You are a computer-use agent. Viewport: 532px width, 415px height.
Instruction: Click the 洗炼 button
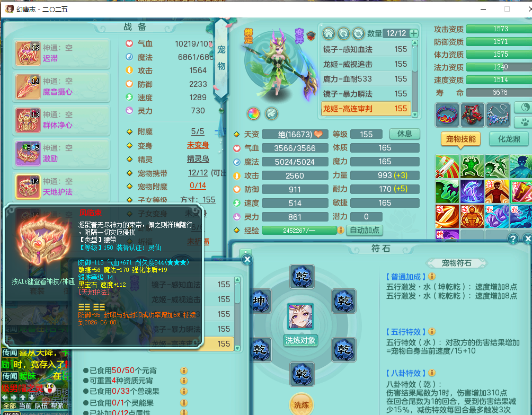(x=302, y=404)
